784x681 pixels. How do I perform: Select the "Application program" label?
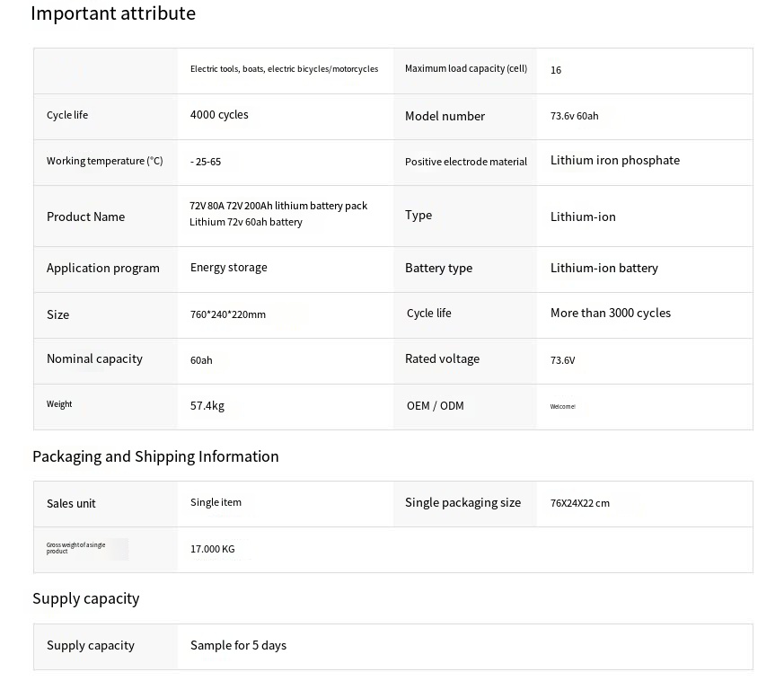point(103,269)
